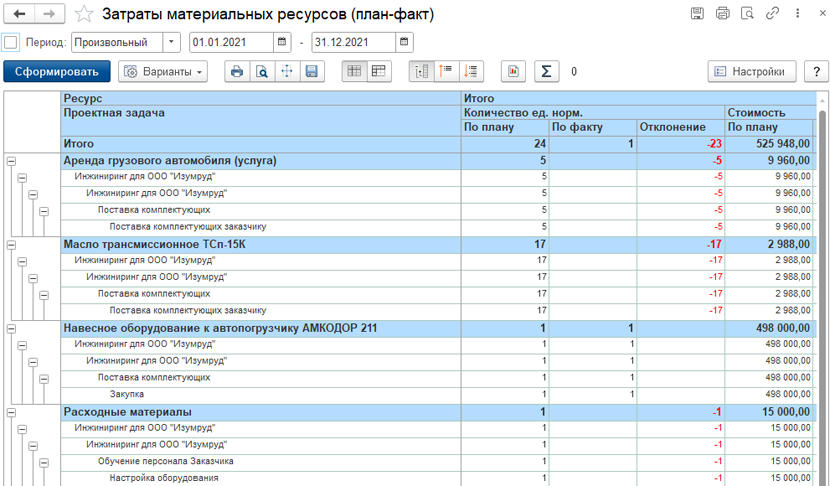The image size is (830, 486).
Task: Open calendar for end date 31.12.2021
Action: tap(404, 42)
